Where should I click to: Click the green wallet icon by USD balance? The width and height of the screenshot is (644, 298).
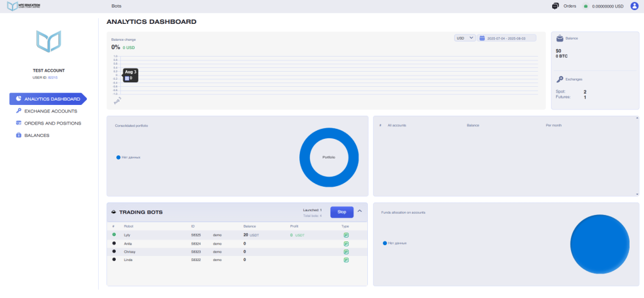586,6
